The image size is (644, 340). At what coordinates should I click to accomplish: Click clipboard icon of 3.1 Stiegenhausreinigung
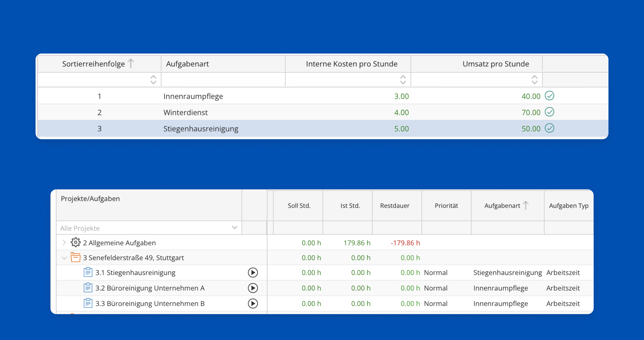pyautogui.click(x=88, y=272)
